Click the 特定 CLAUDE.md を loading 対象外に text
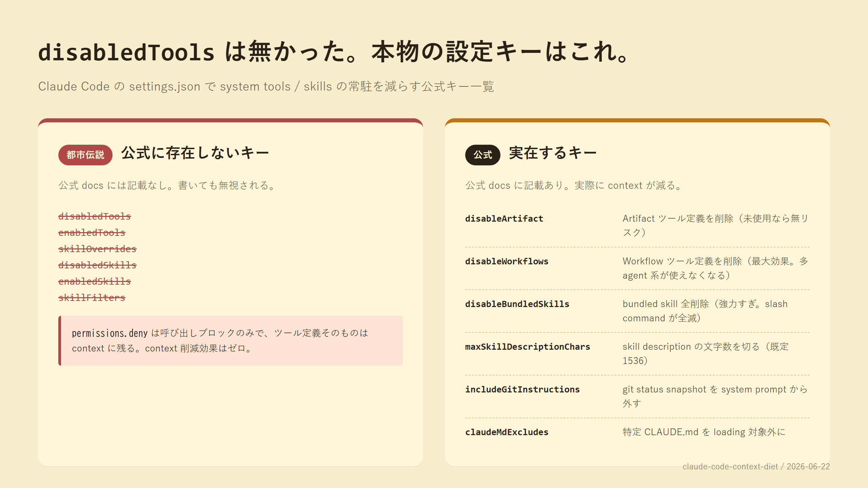The width and height of the screenshot is (868, 488). point(704,432)
